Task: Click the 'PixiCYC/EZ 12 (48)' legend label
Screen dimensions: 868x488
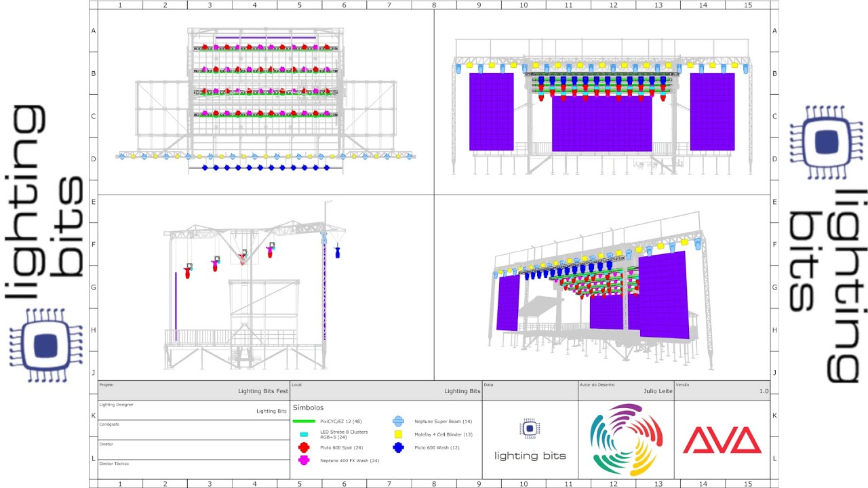Action: [x=341, y=422]
